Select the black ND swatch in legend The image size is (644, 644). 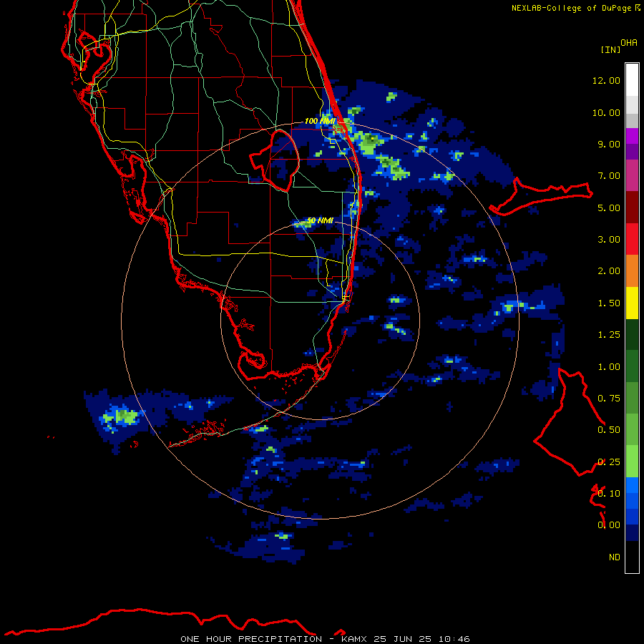[x=632, y=557]
